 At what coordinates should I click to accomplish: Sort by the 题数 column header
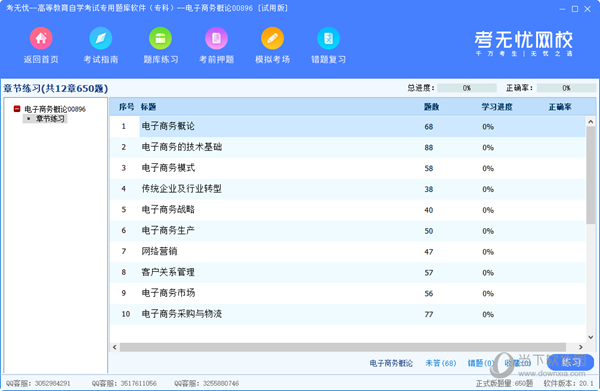coord(431,107)
